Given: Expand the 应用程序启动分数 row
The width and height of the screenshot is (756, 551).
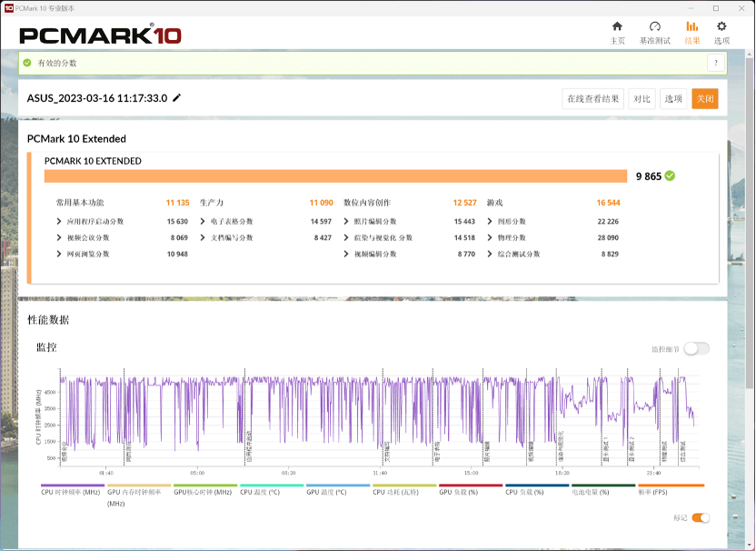Looking at the screenshot, I should (x=60, y=222).
